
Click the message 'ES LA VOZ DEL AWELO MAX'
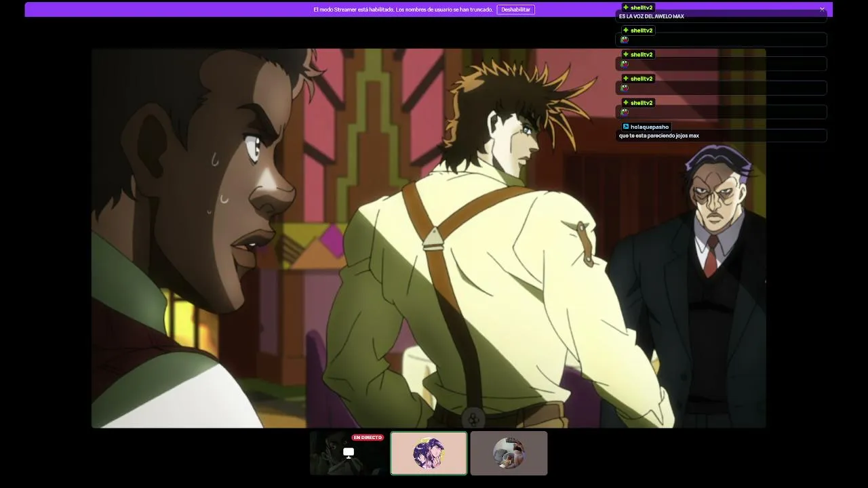click(652, 16)
